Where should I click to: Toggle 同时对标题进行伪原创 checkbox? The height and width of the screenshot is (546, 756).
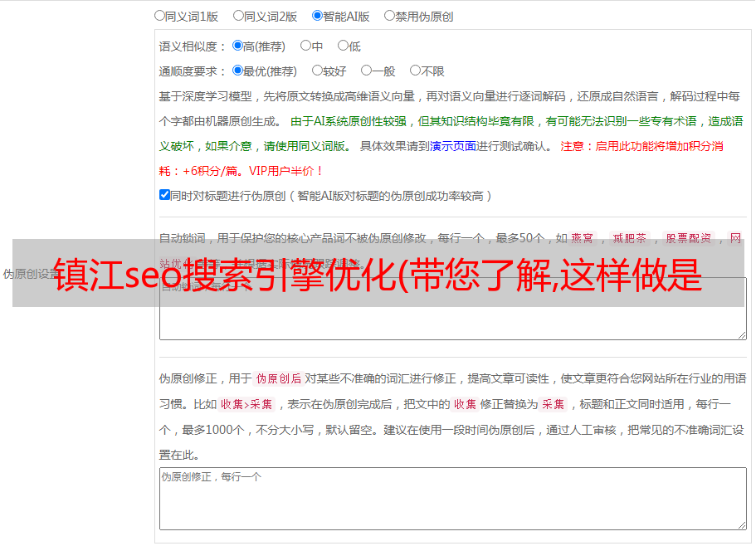[164, 195]
